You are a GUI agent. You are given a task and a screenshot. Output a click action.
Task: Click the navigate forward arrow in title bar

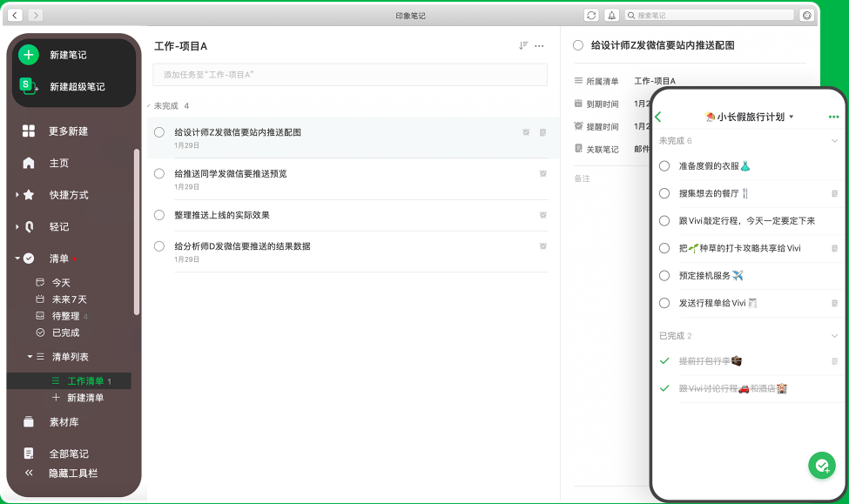[x=36, y=15]
